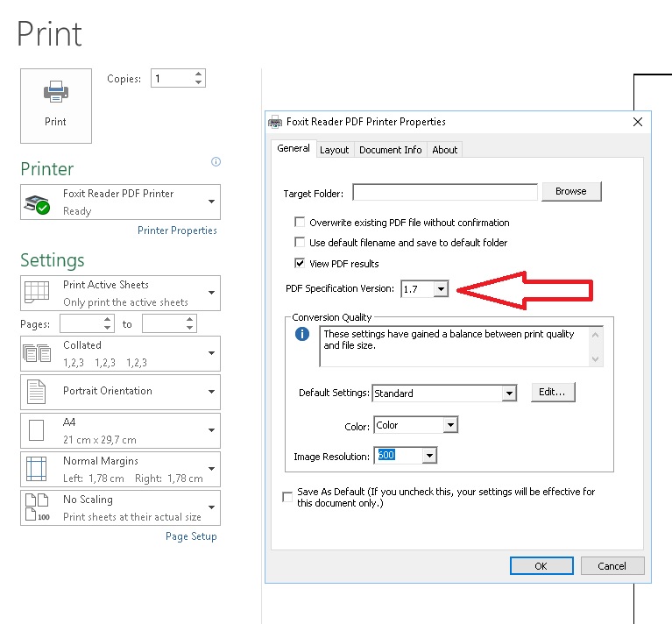The image size is (672, 624).
Task: Click the No Scaling 100 icon
Action: pyautogui.click(x=38, y=507)
